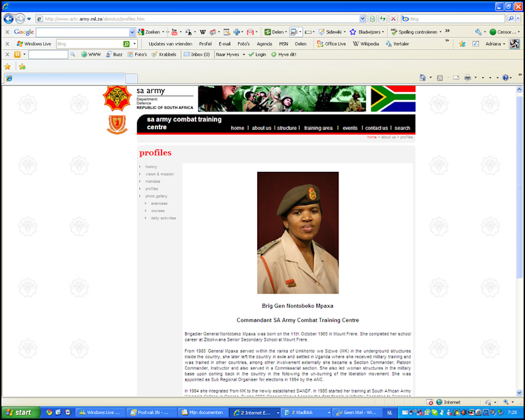This screenshot has height=420, width=525.
Task: Open the Google search box dropdown
Action: [133, 32]
